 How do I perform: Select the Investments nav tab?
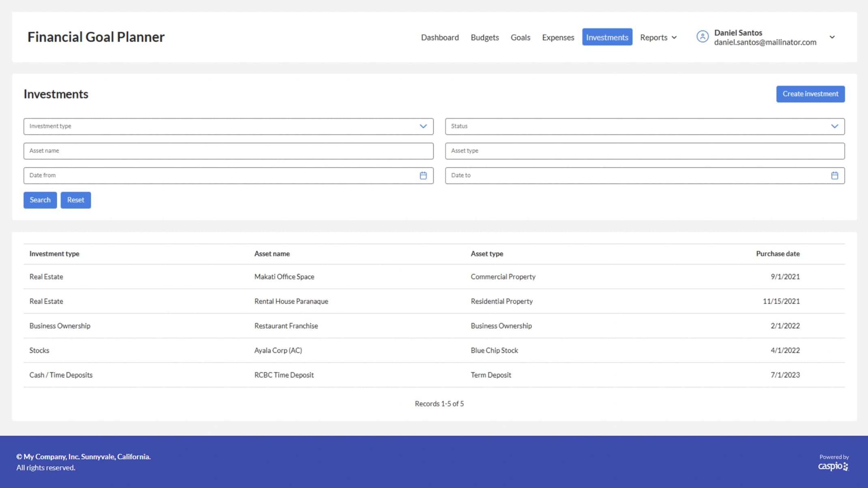607,37
